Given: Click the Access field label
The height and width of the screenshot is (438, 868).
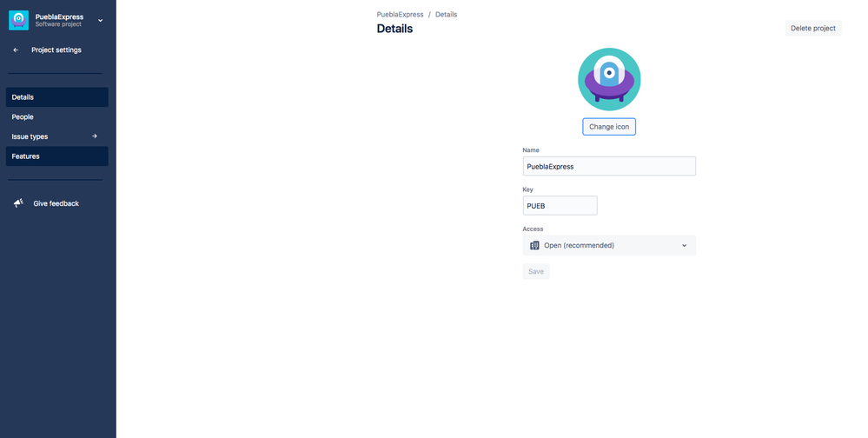Looking at the screenshot, I should [533, 229].
